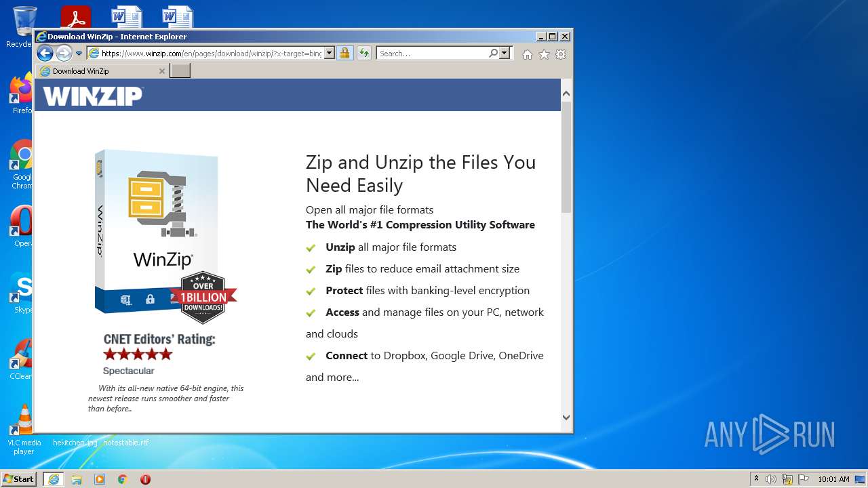The height and width of the screenshot is (488, 868).
Task: Click into the Search box
Action: (433, 54)
